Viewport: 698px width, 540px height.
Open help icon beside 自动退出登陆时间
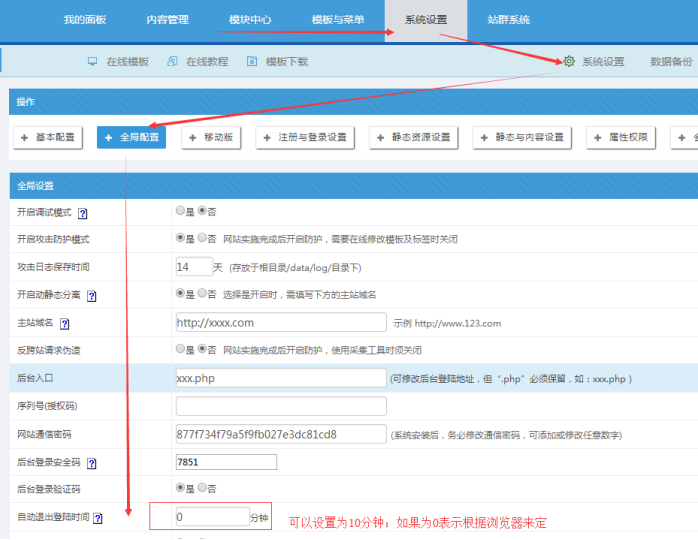point(98,519)
